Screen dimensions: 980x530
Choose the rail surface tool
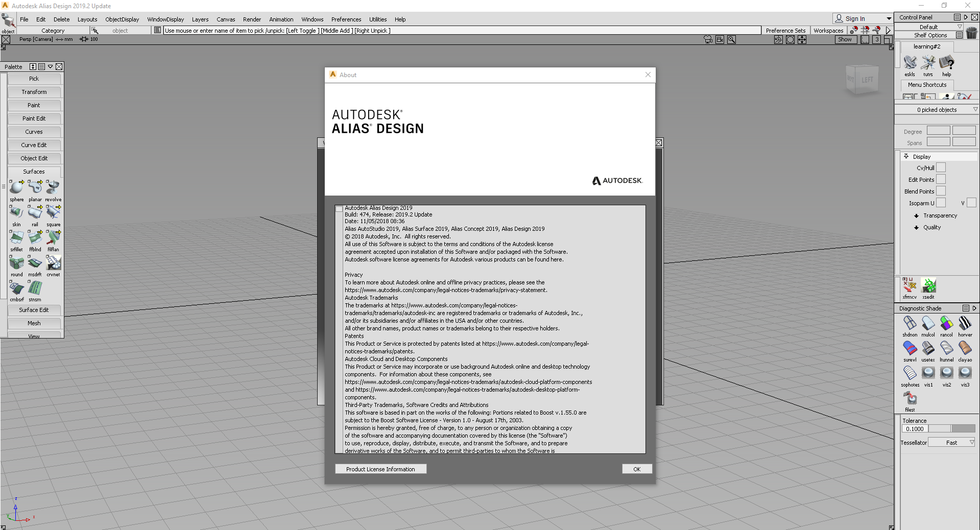[x=35, y=213]
